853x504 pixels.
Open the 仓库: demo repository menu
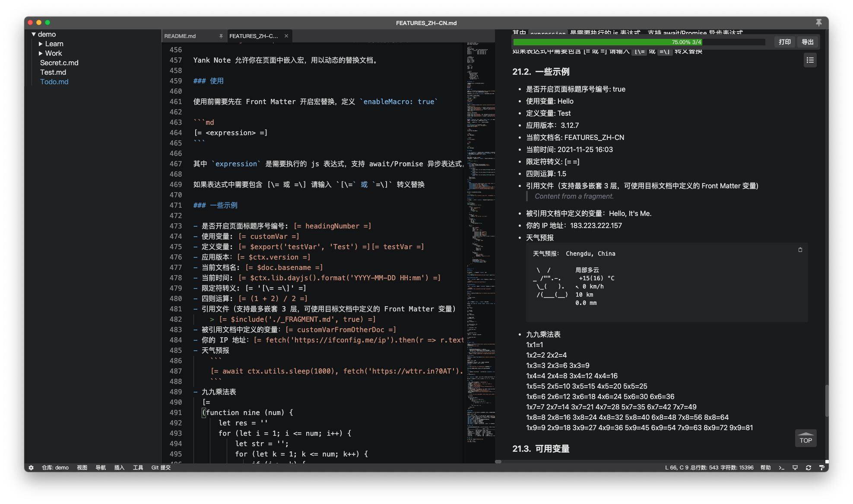tap(55, 467)
